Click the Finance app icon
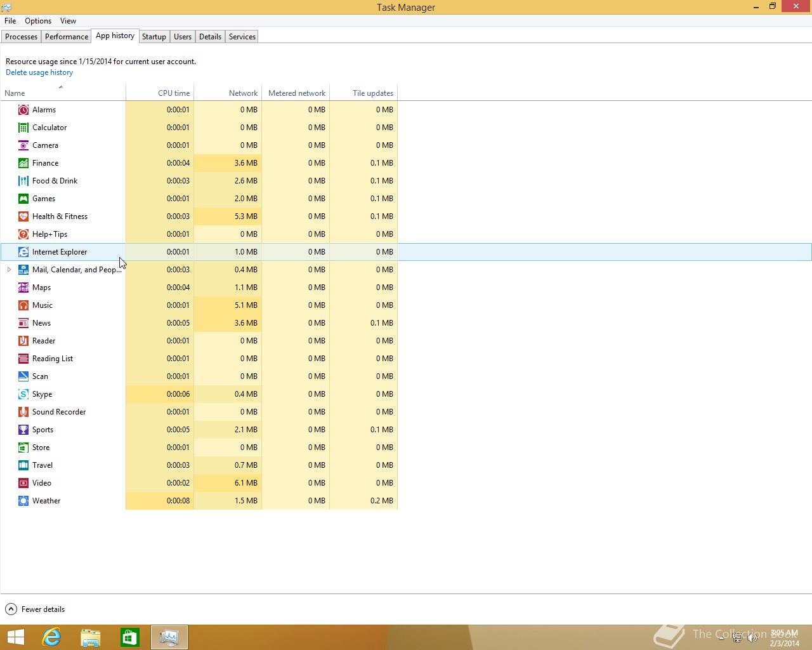Image resolution: width=812 pixels, height=650 pixels. [x=23, y=163]
